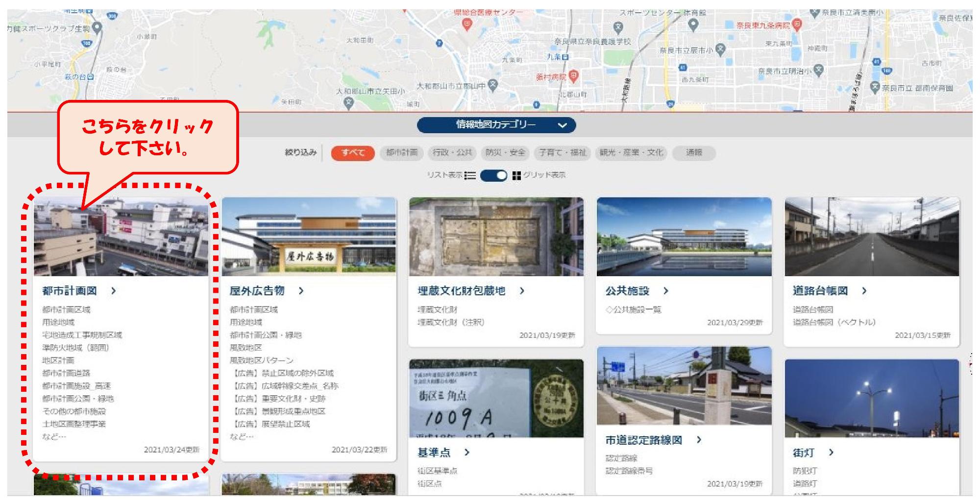Click chevron next to 埋蔵文化財包蔵地
980x500 pixels.
tap(522, 291)
